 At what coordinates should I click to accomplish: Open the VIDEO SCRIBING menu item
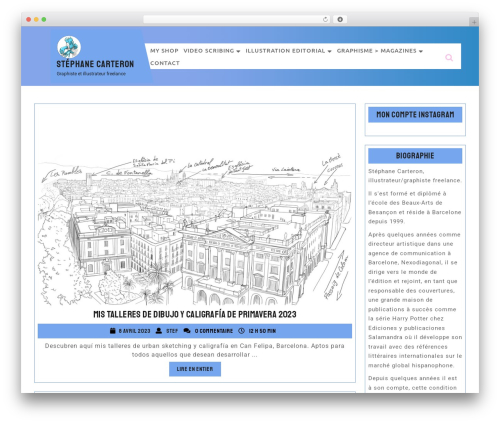coord(209,51)
